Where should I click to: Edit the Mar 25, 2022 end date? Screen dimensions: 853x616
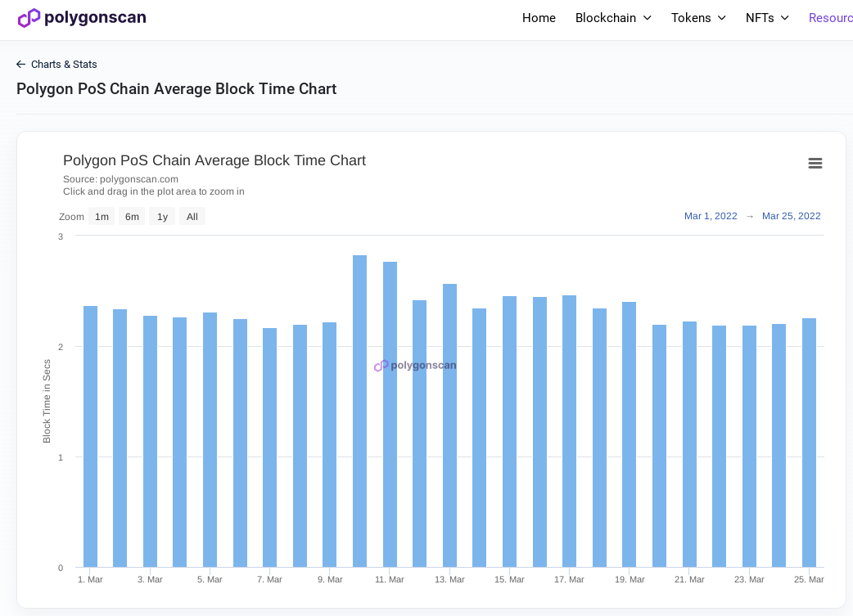coord(791,216)
